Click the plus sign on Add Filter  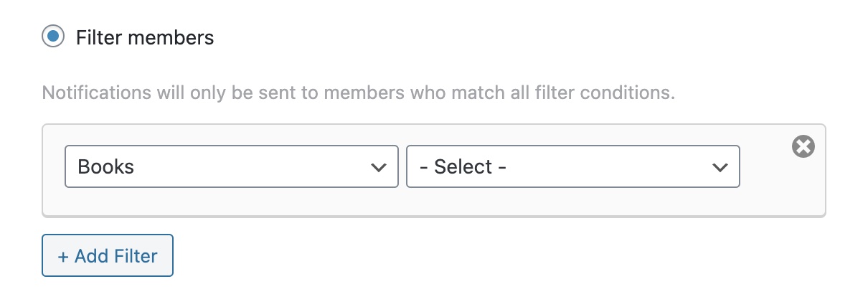click(x=62, y=256)
